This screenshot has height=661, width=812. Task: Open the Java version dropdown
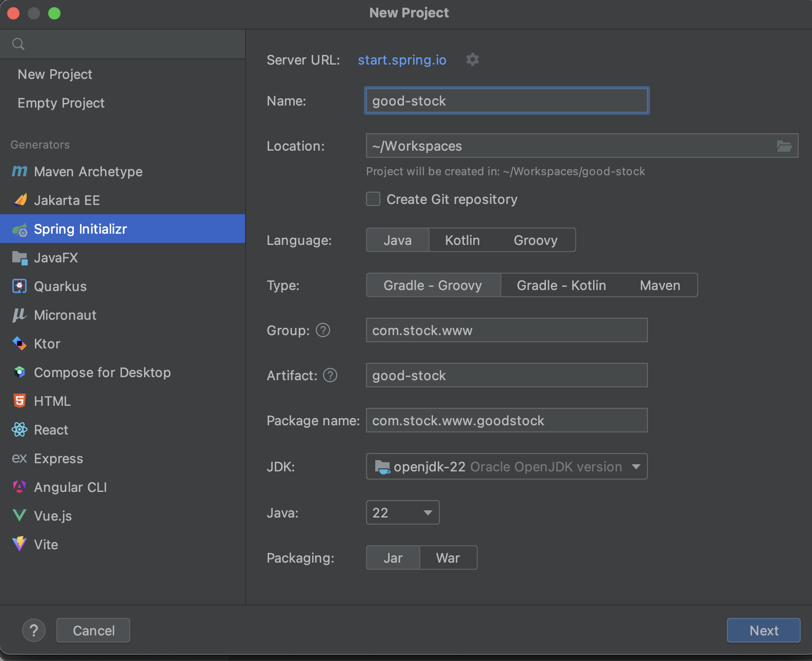click(403, 512)
